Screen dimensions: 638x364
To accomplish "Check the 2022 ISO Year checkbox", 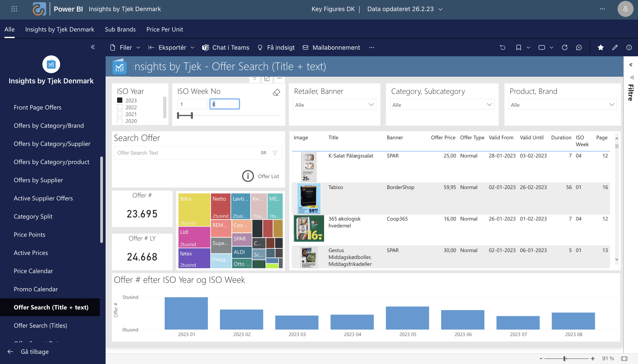I will point(120,107).
